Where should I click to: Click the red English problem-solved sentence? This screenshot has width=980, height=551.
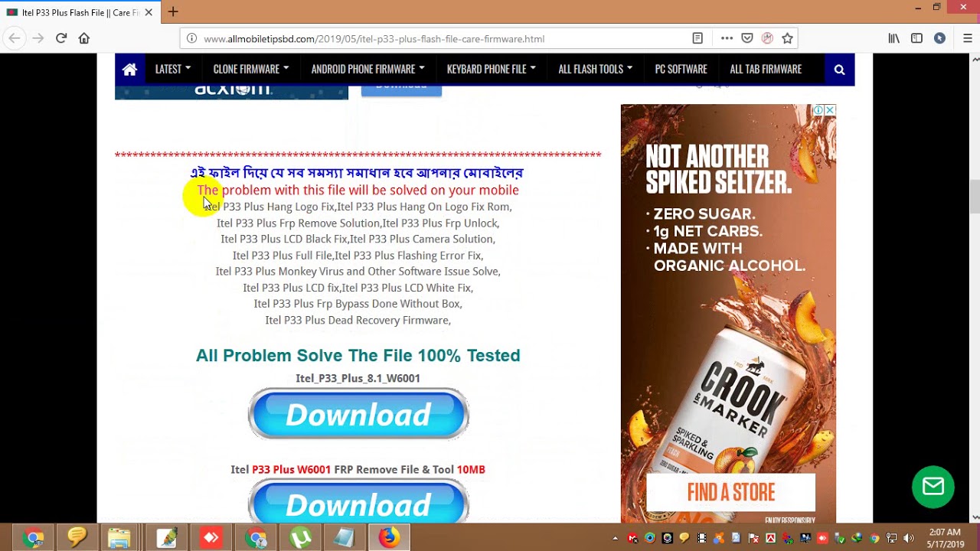358,190
